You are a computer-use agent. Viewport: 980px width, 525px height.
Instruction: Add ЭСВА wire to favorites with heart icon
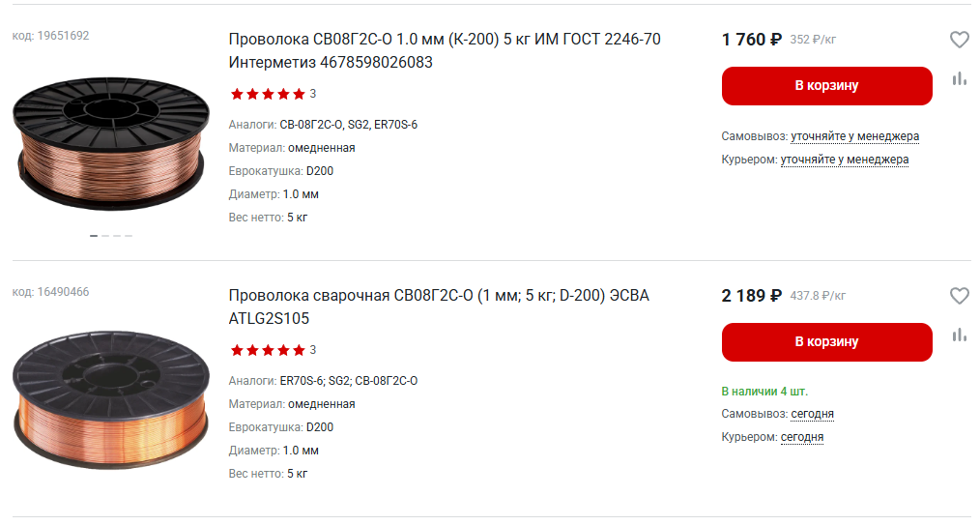coord(959,296)
